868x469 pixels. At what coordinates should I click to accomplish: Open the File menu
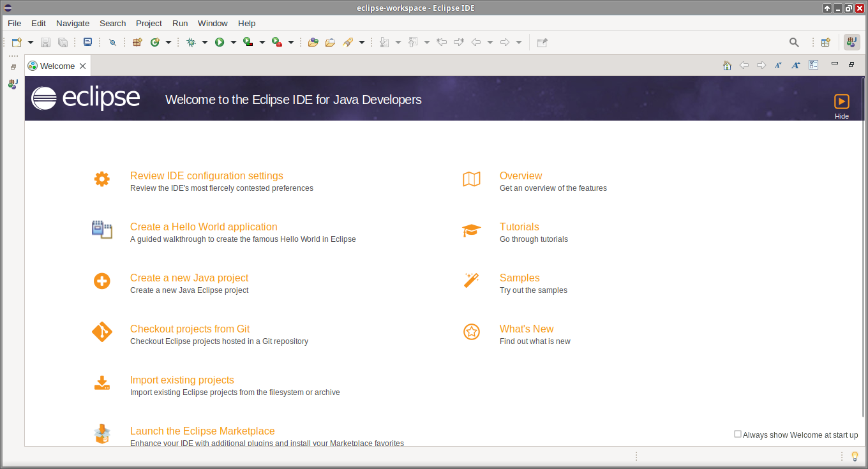pos(14,23)
